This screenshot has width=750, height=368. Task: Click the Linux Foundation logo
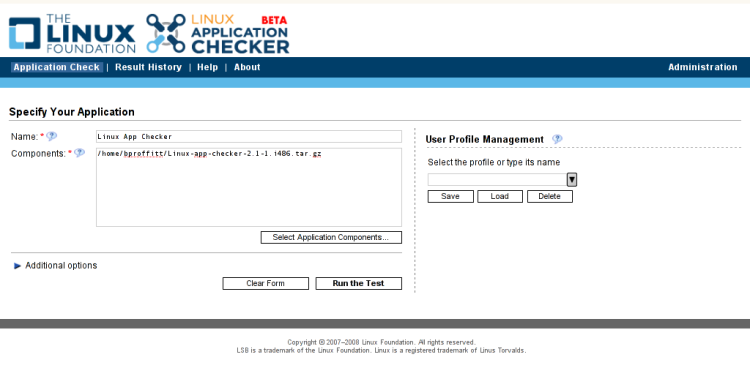coord(72,33)
